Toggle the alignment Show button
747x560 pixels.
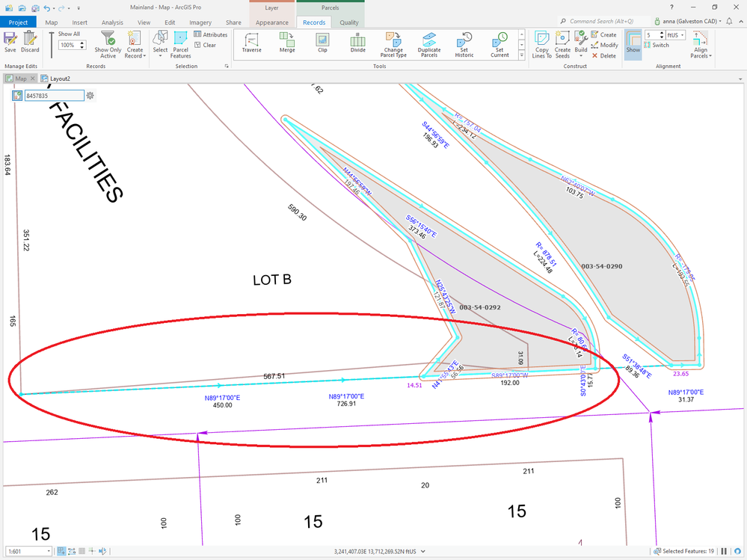(633, 45)
